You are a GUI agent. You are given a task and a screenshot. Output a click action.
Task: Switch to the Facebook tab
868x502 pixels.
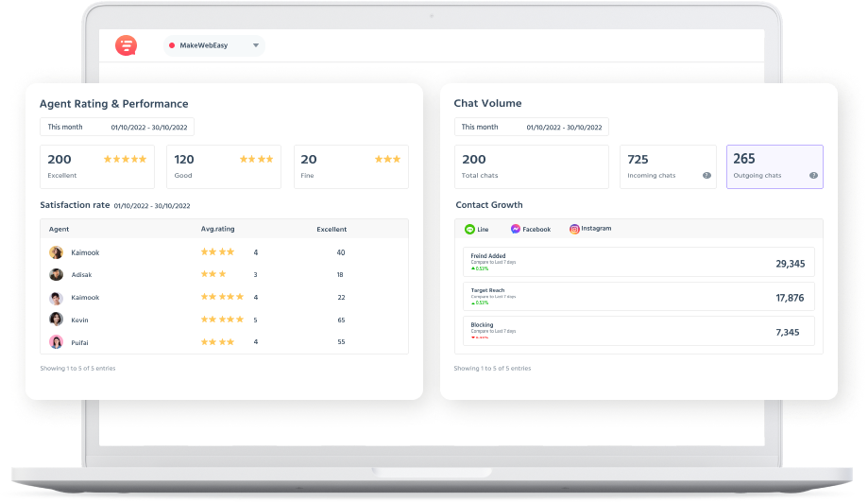point(530,229)
